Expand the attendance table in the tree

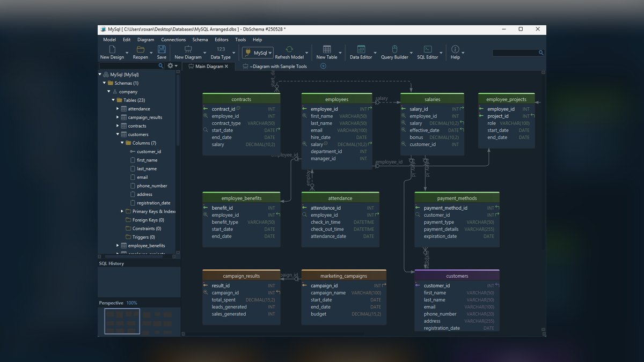[118, 109]
